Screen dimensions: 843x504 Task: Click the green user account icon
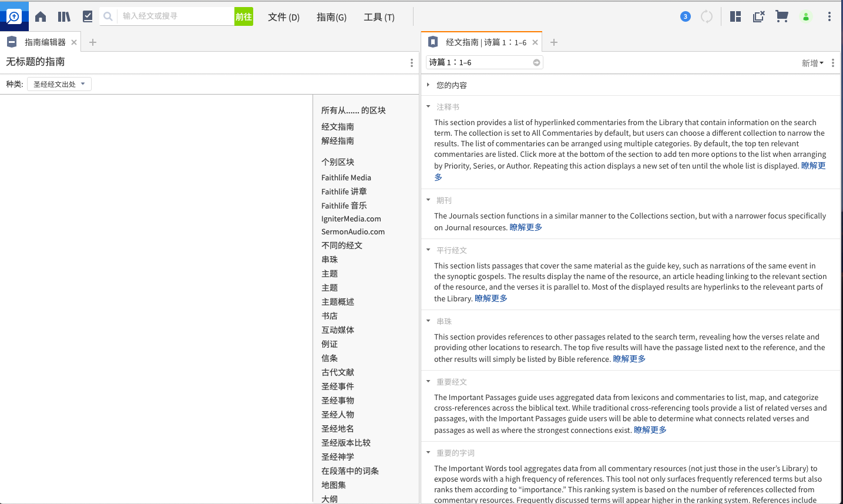(806, 17)
